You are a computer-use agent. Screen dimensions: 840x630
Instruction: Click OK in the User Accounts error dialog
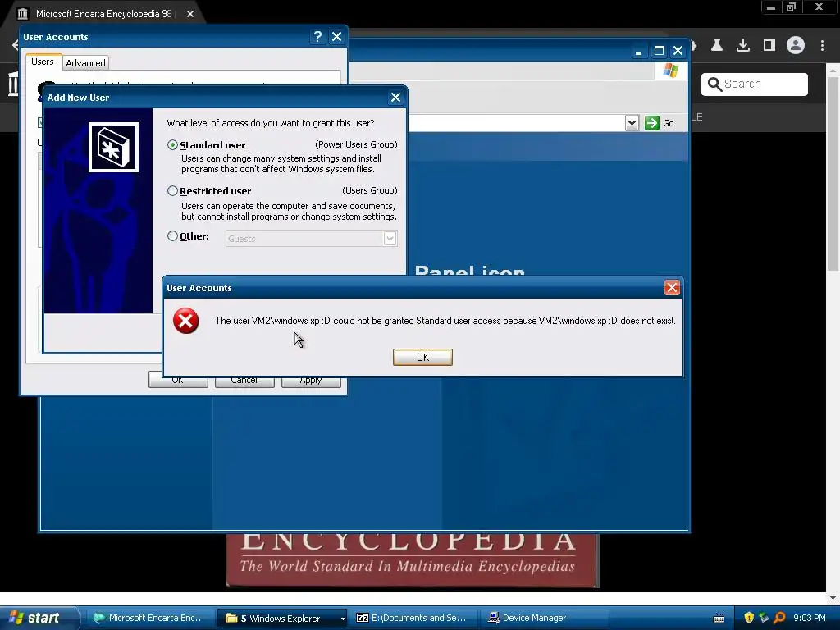422,358
